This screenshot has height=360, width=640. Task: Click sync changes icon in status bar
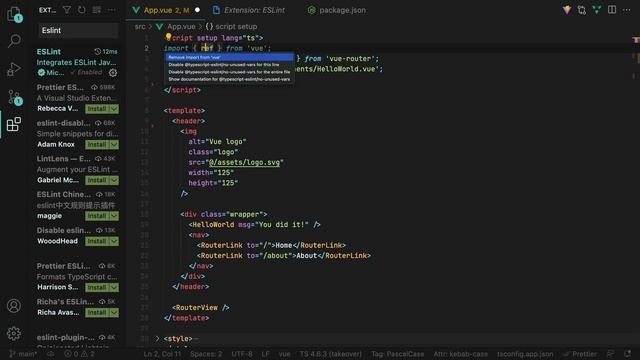tap(51, 354)
